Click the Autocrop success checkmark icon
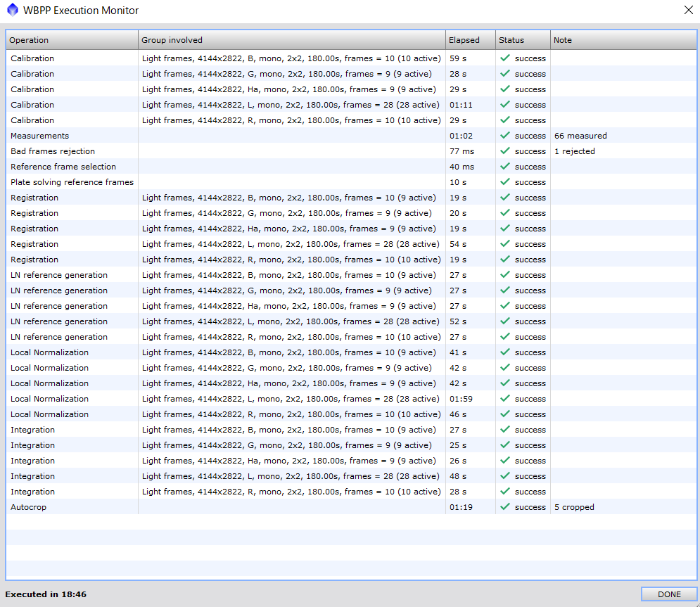 505,506
